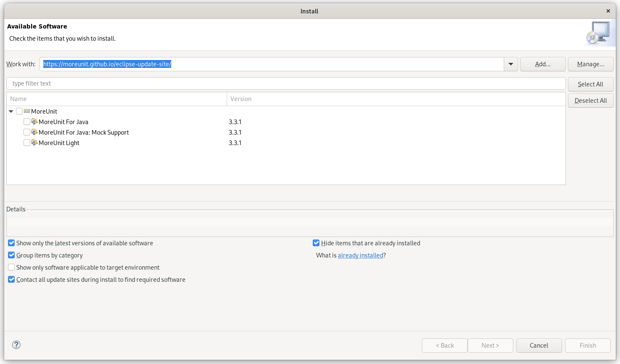Enable software applicable to target environment

[12, 267]
